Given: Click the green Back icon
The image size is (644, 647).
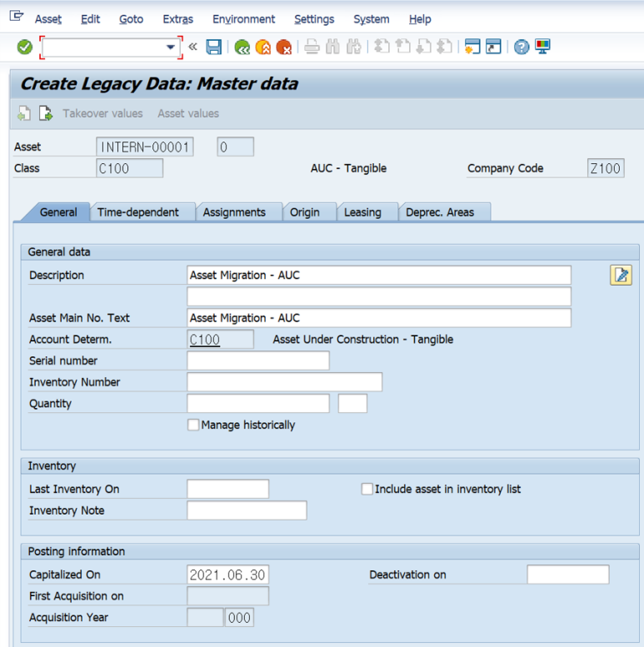Looking at the screenshot, I should point(242,47).
